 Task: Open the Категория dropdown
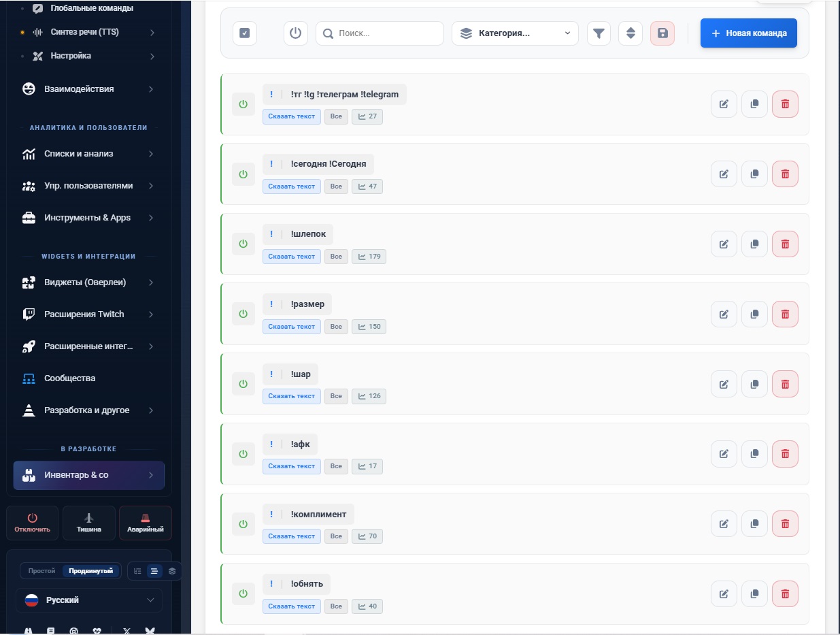click(x=515, y=33)
